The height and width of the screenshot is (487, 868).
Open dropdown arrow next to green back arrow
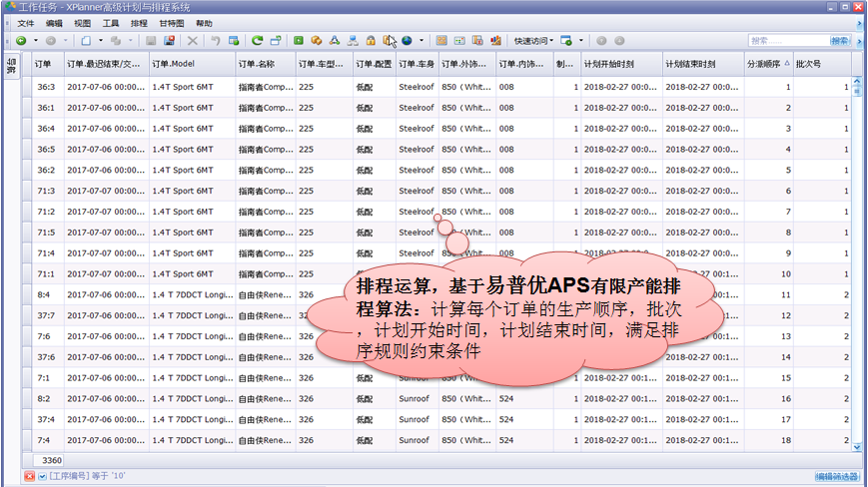click(x=36, y=41)
